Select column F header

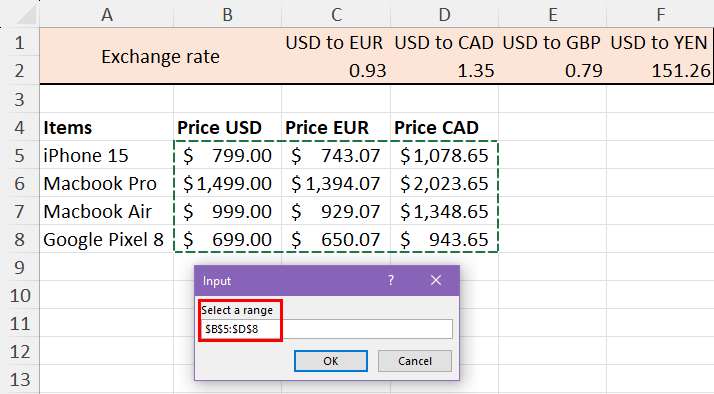[x=660, y=14]
